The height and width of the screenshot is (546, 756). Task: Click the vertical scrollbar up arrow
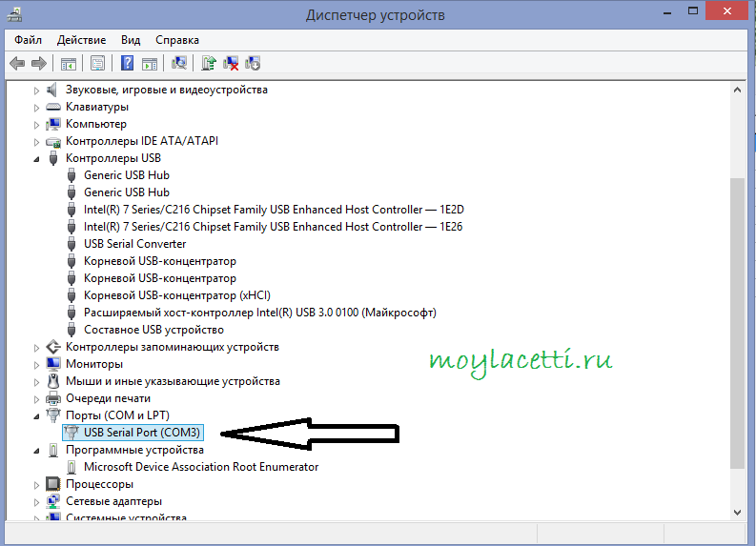738,90
